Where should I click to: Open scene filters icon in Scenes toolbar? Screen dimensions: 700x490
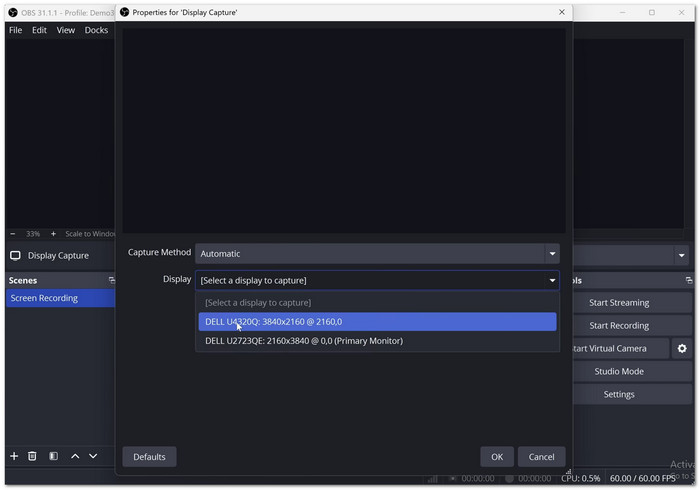click(54, 456)
